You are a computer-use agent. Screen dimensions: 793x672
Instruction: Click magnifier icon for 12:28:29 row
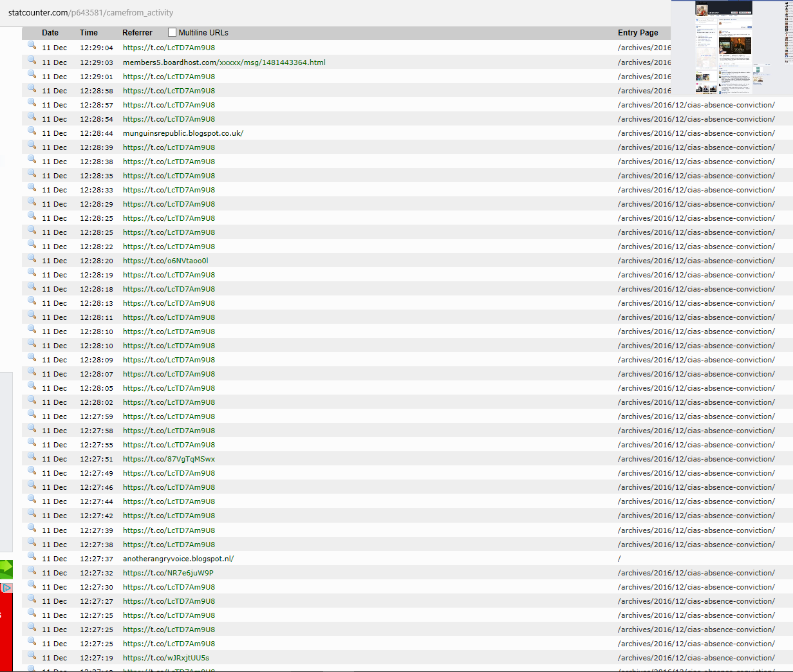click(x=32, y=202)
